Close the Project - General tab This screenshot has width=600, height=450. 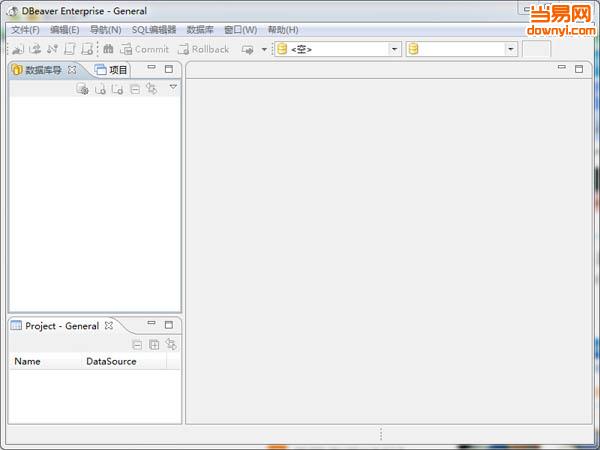coord(109,326)
